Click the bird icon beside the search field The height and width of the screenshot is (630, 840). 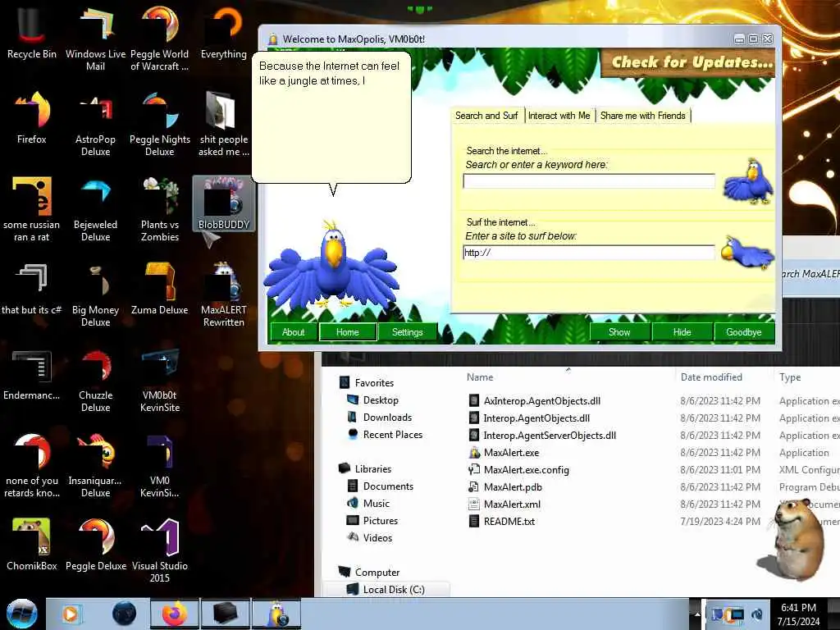click(x=748, y=180)
